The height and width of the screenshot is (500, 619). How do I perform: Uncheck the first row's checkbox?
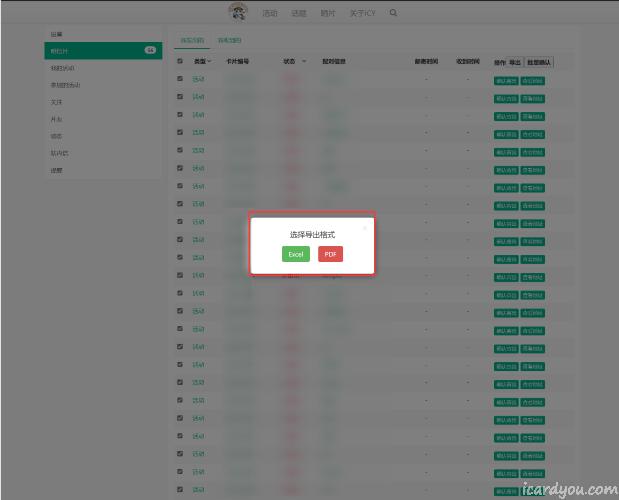click(x=180, y=79)
